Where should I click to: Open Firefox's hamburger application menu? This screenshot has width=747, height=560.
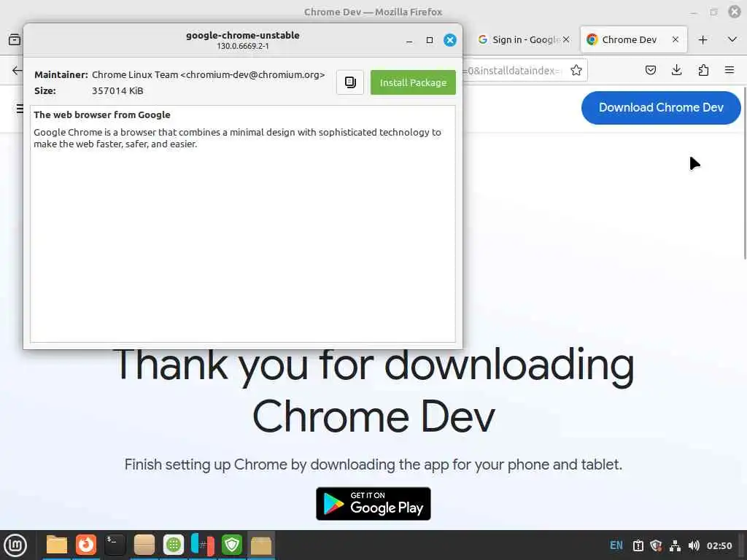[729, 71]
